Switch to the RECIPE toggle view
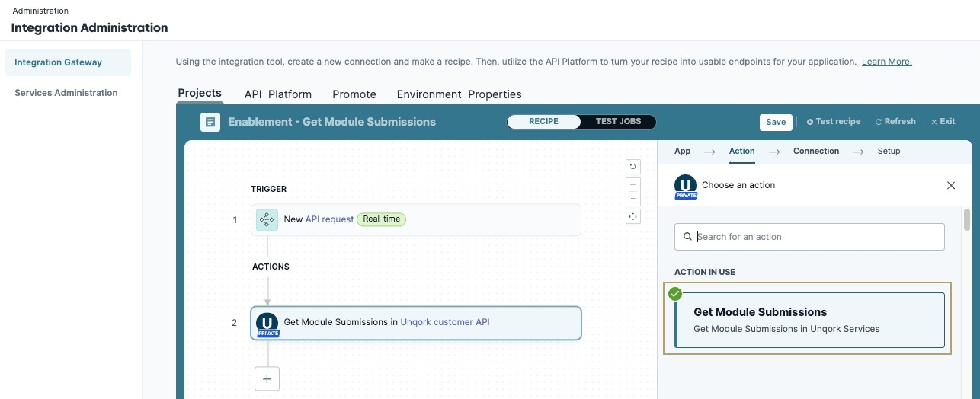980x399 pixels. [544, 122]
